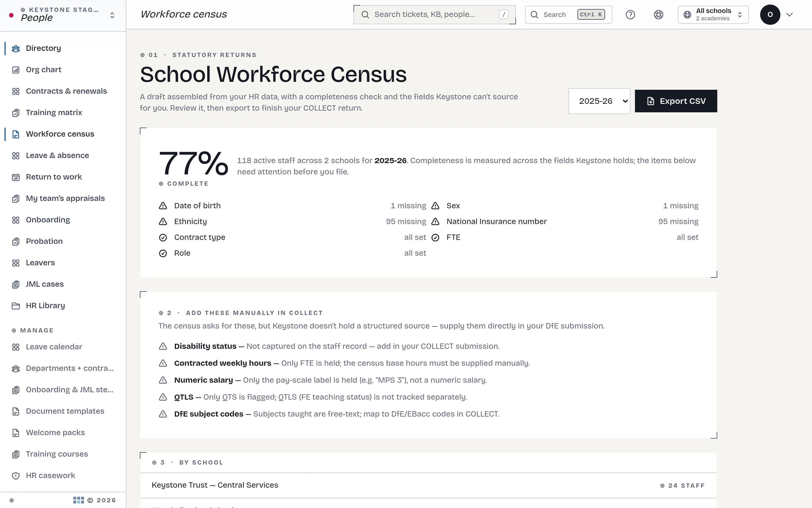Viewport: 812px width, 508px height.
Task: Click the 77% completeness figure
Action: [x=194, y=164]
